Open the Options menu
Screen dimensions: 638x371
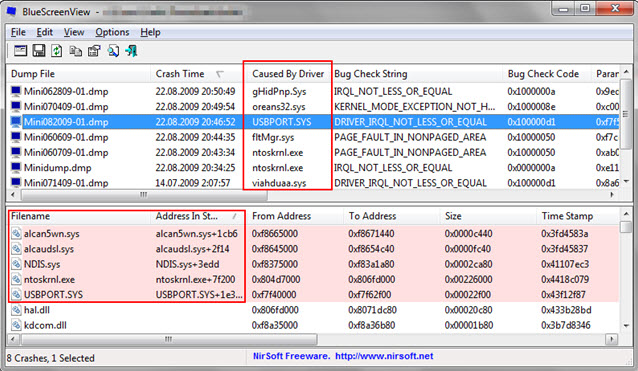pos(112,32)
